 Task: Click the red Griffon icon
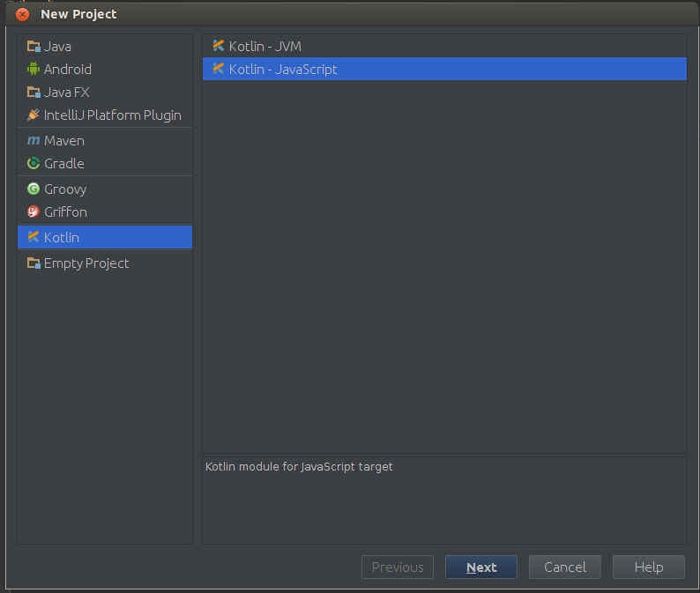click(34, 211)
